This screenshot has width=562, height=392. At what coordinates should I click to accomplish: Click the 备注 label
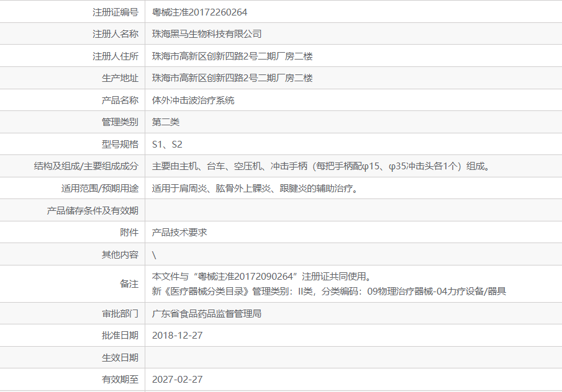coord(129,284)
